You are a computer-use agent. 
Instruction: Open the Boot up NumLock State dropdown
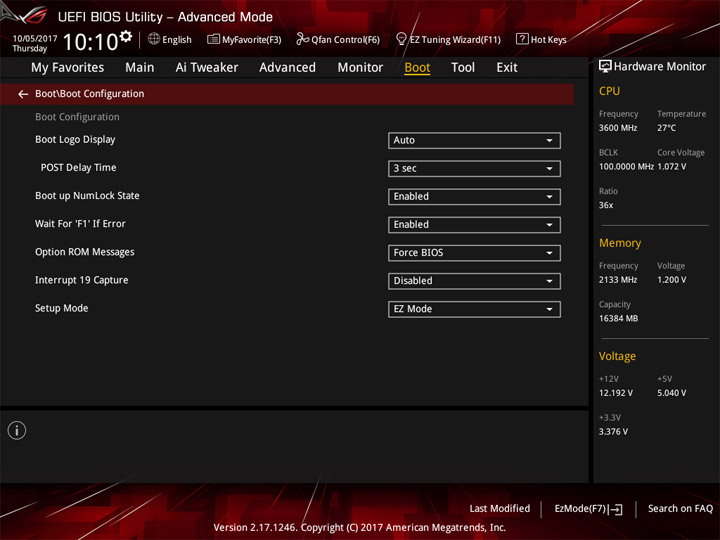point(474,197)
